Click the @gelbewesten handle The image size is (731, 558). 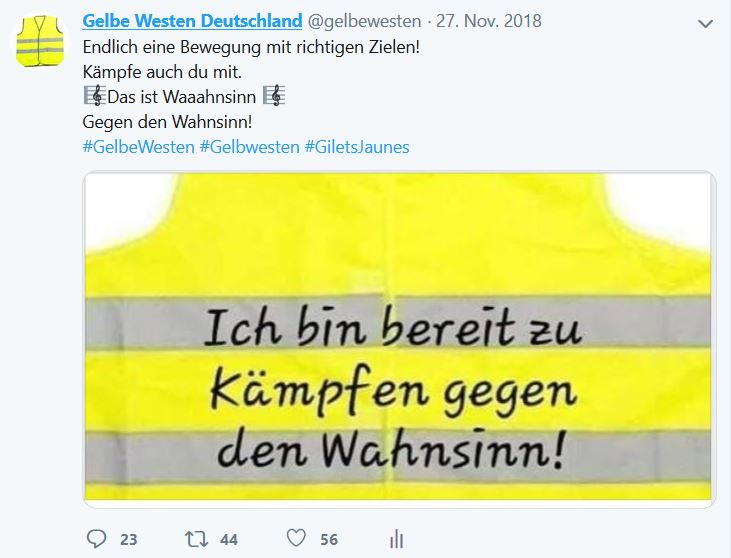click(x=364, y=21)
